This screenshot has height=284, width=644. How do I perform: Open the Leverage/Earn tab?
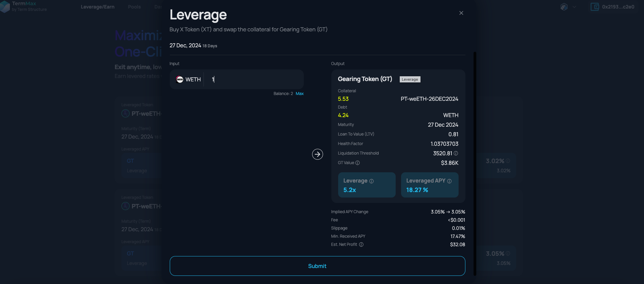pos(98,7)
